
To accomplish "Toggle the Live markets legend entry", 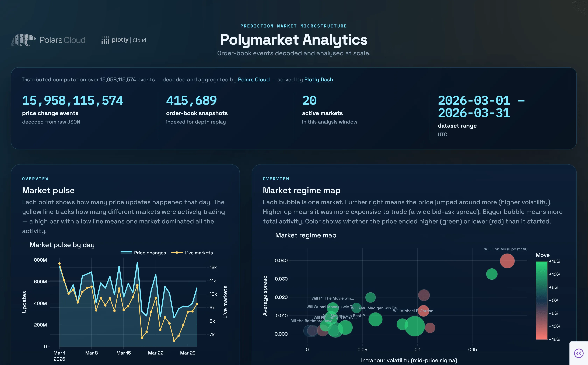I will coord(192,253).
